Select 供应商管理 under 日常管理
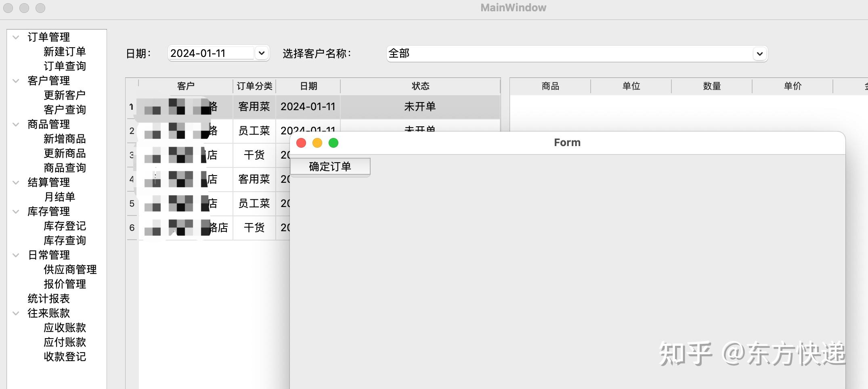This screenshot has height=389, width=868. 70,269
